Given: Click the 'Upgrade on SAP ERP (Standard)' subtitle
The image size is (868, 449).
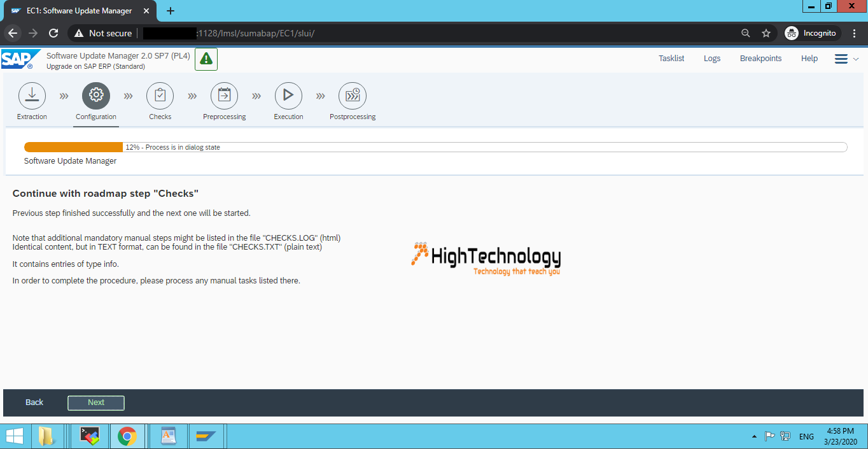Looking at the screenshot, I should click(x=95, y=66).
